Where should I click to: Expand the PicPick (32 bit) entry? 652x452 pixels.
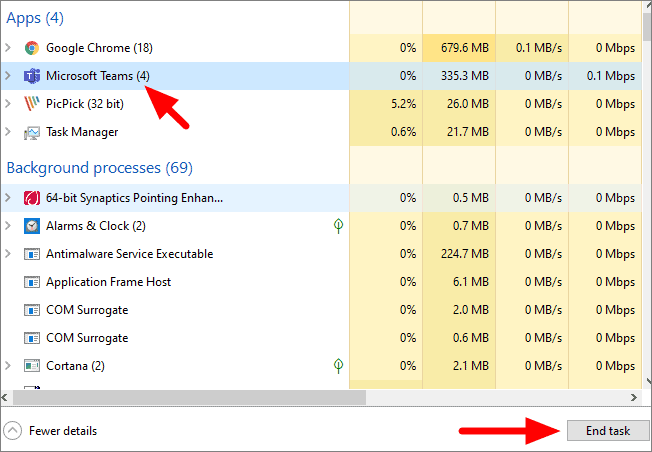[7, 104]
